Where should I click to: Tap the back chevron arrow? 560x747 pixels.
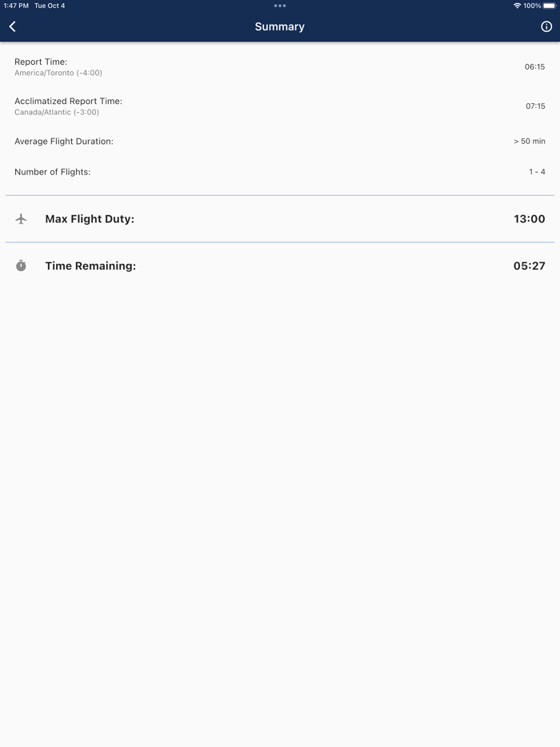13,26
